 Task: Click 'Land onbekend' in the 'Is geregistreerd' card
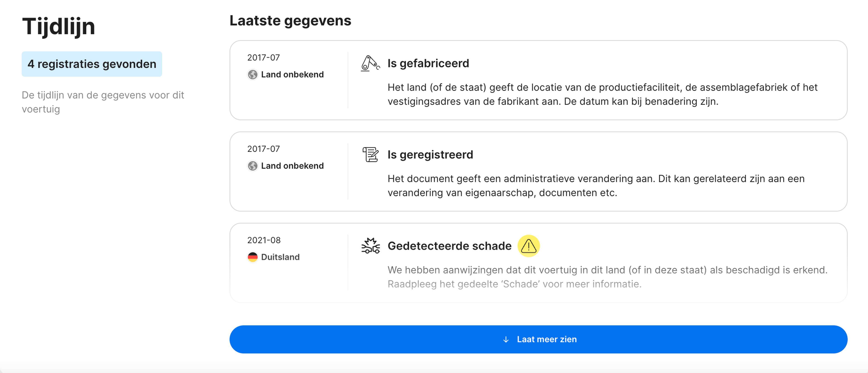click(x=292, y=166)
